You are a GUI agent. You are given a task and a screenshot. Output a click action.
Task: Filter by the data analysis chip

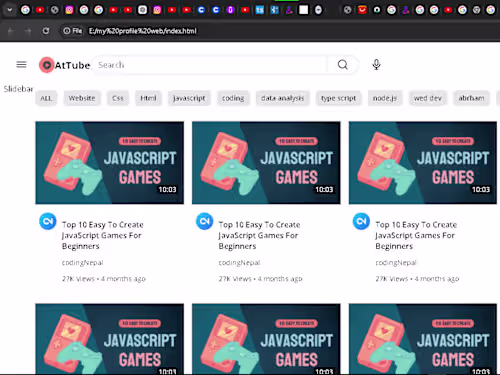(x=283, y=98)
